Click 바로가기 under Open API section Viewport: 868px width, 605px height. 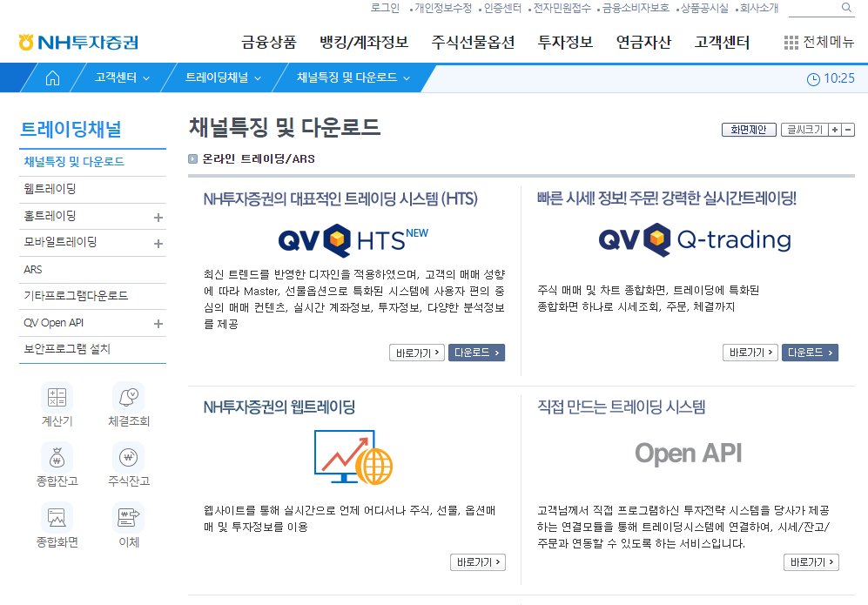click(811, 561)
